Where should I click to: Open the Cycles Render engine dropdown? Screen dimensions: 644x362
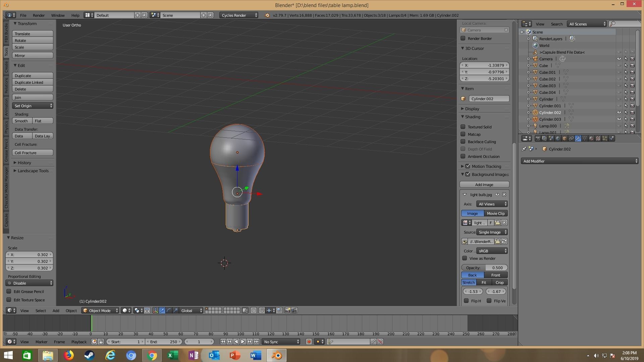(239, 15)
